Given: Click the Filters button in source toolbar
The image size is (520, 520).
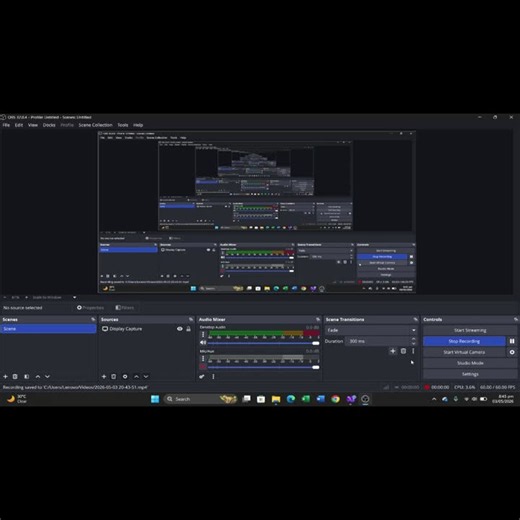Looking at the screenshot, I should click(125, 307).
